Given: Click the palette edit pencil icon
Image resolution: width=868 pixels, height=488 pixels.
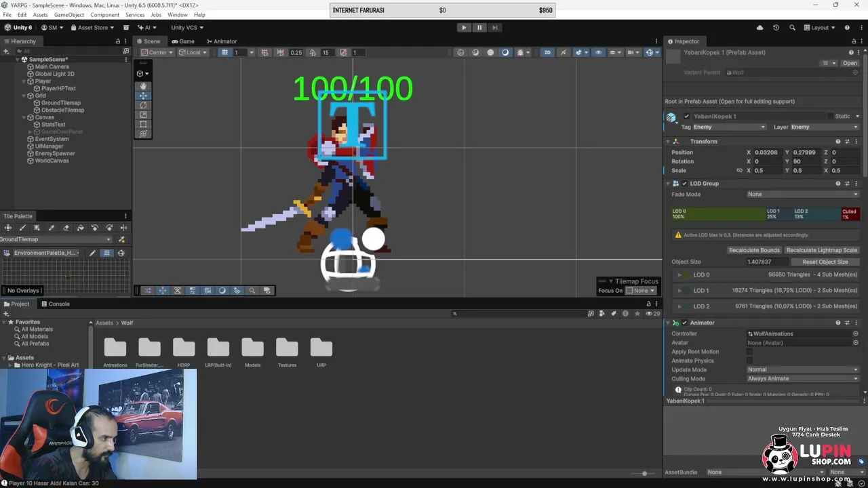Looking at the screenshot, I should (92, 253).
